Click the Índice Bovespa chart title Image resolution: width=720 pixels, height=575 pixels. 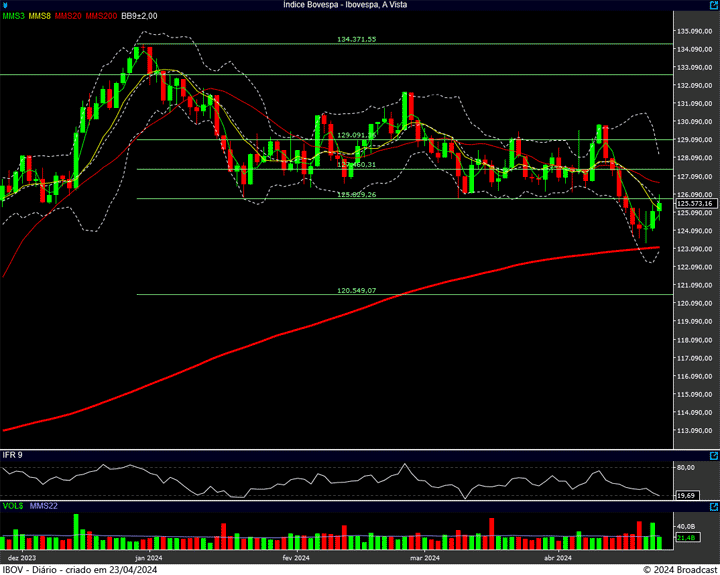point(345,5)
